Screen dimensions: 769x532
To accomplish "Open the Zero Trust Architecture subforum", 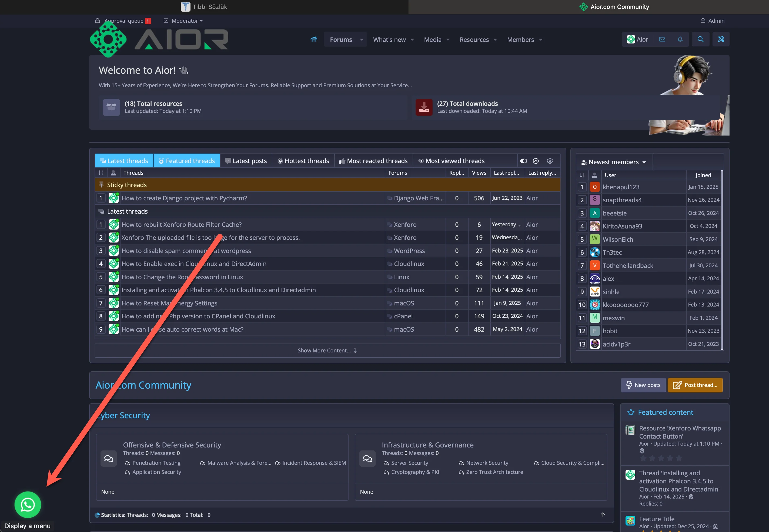I will pyautogui.click(x=494, y=472).
